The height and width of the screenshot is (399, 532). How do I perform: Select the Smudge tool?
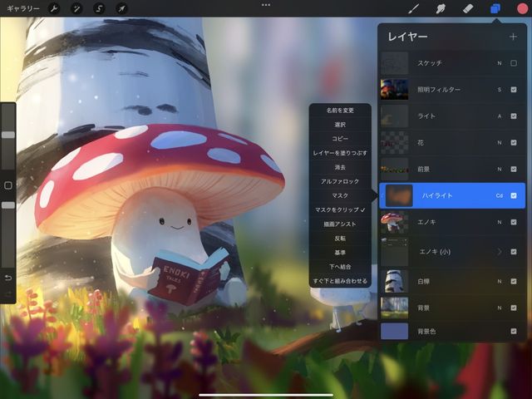(x=441, y=8)
